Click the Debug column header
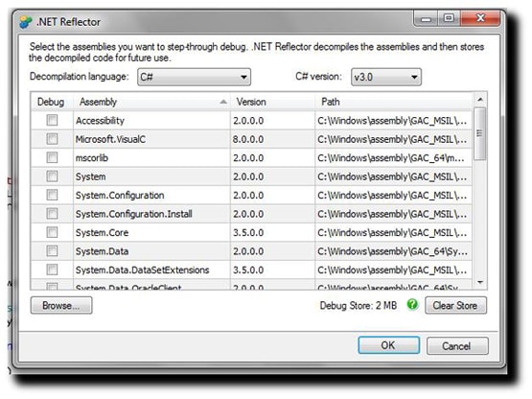This screenshot has height=399, width=532. 51,102
